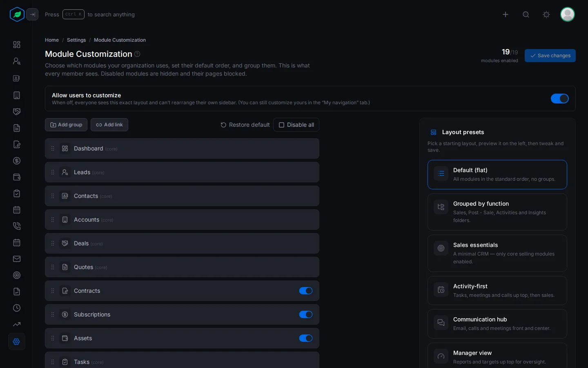Click help icon beside Module Customization title

click(x=137, y=54)
